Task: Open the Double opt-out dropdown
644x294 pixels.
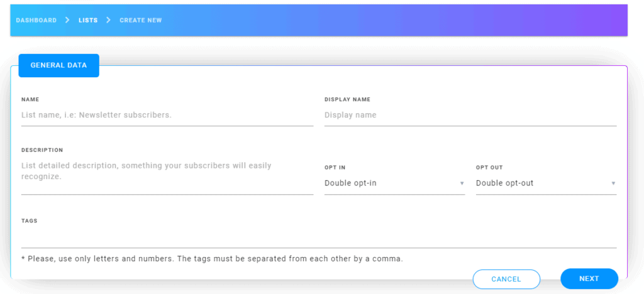Action: (546, 183)
